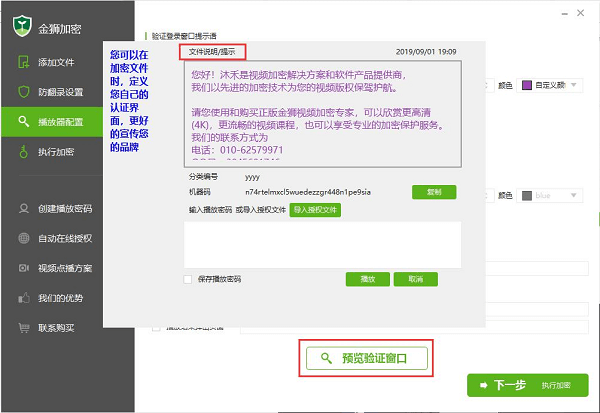The height and width of the screenshot is (413, 600).
Task: Click the 分类编号 value yyyy
Action: click(252, 177)
